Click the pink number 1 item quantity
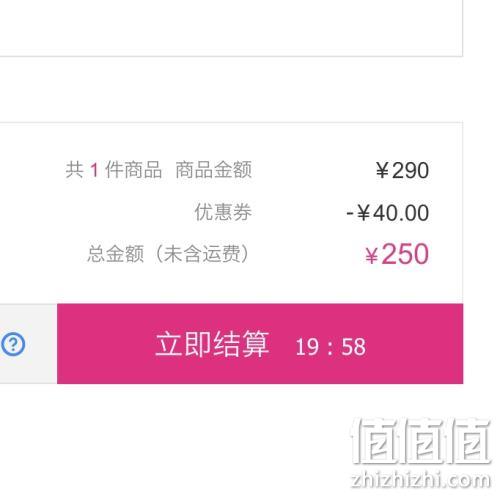500x497 pixels. [94, 170]
